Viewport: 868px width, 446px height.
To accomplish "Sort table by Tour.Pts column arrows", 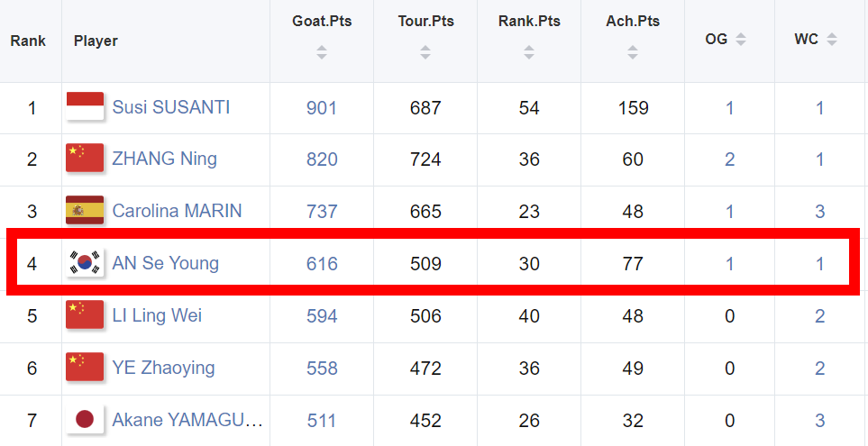I will pyautogui.click(x=425, y=52).
